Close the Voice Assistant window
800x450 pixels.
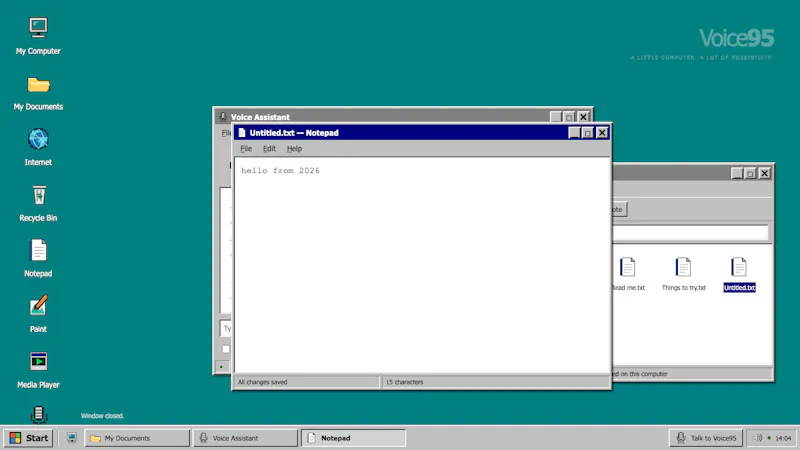[583, 117]
